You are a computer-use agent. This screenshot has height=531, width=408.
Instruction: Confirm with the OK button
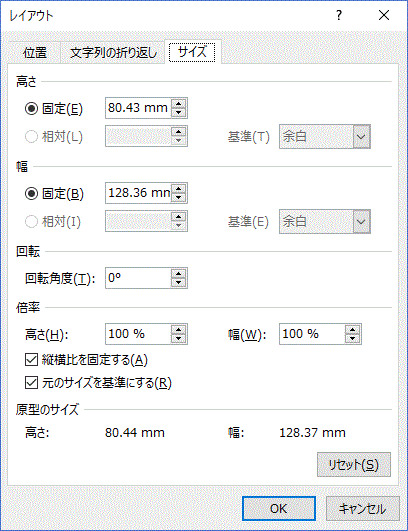coord(279,509)
